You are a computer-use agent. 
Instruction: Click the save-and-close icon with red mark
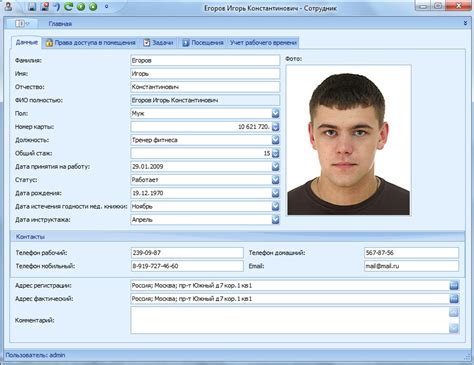pyautogui.click(x=45, y=7)
